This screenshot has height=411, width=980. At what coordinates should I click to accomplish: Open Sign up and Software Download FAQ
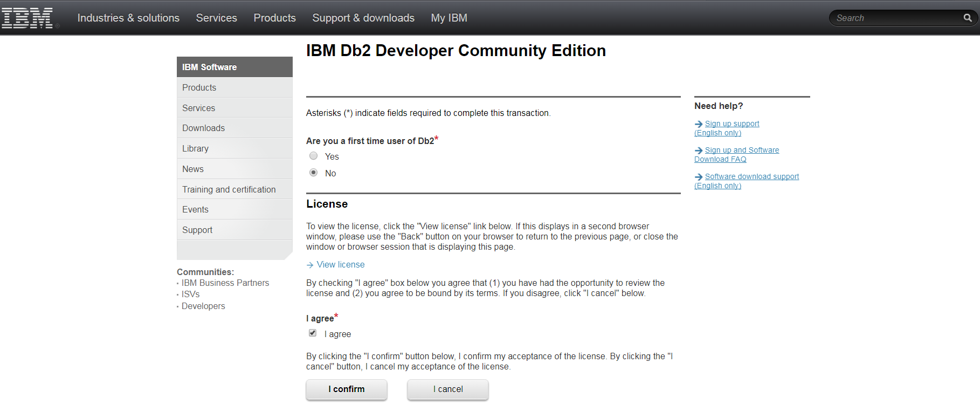coord(736,155)
